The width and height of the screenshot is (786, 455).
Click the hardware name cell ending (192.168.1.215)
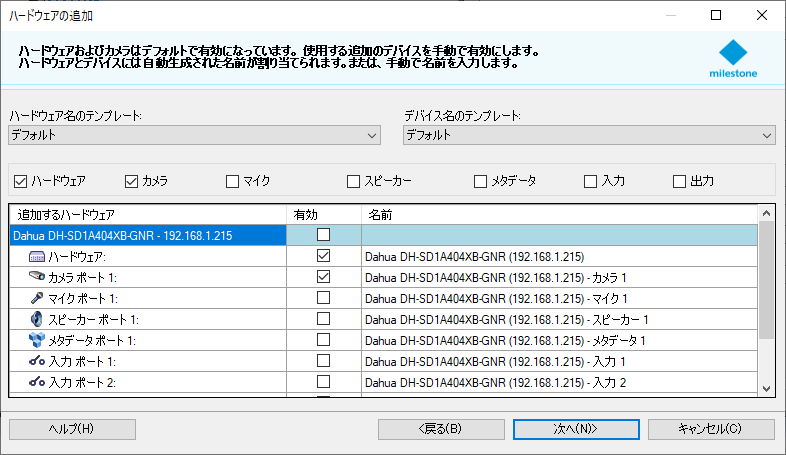[x=559, y=257]
